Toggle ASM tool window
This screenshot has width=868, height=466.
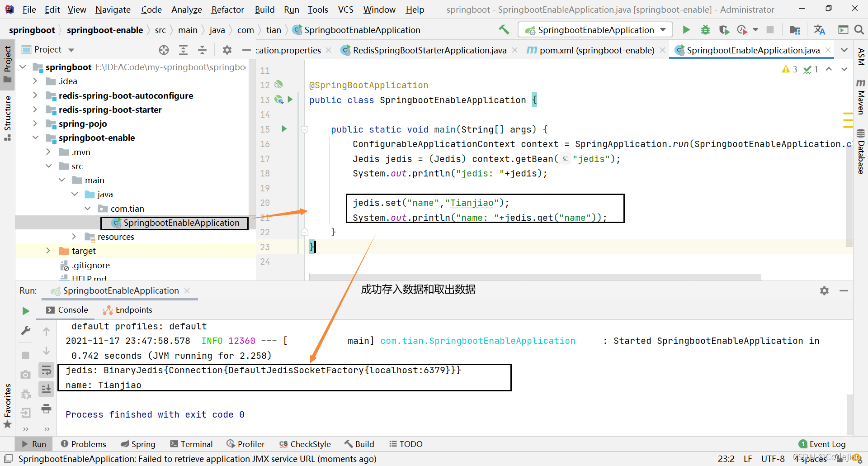[x=861, y=57]
